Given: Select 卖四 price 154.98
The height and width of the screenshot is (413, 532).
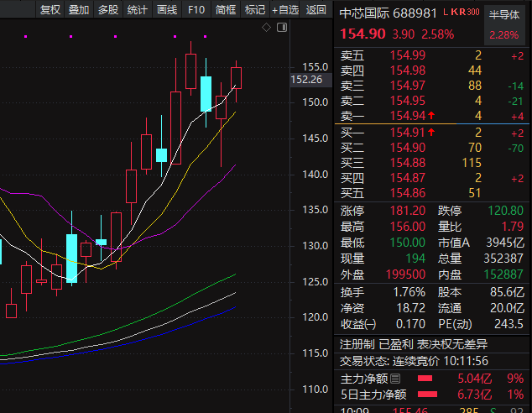Looking at the screenshot, I should click(408, 71).
